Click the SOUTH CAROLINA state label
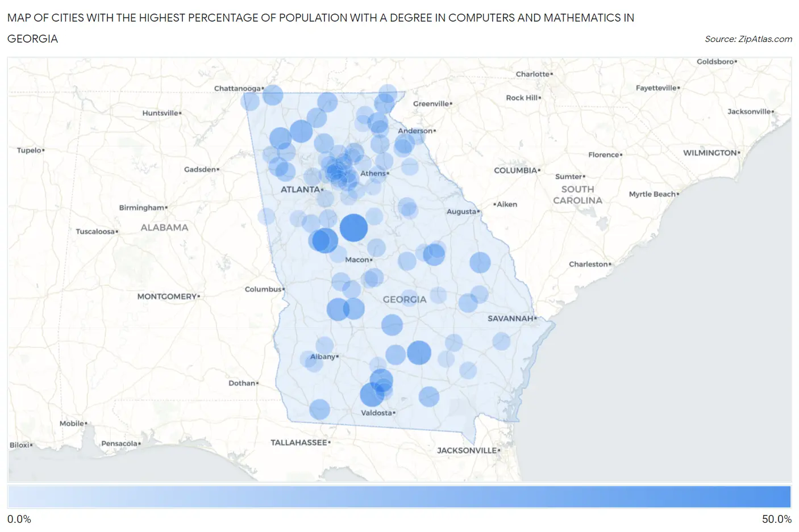Viewport: 799px width, 532px height. [x=577, y=195]
